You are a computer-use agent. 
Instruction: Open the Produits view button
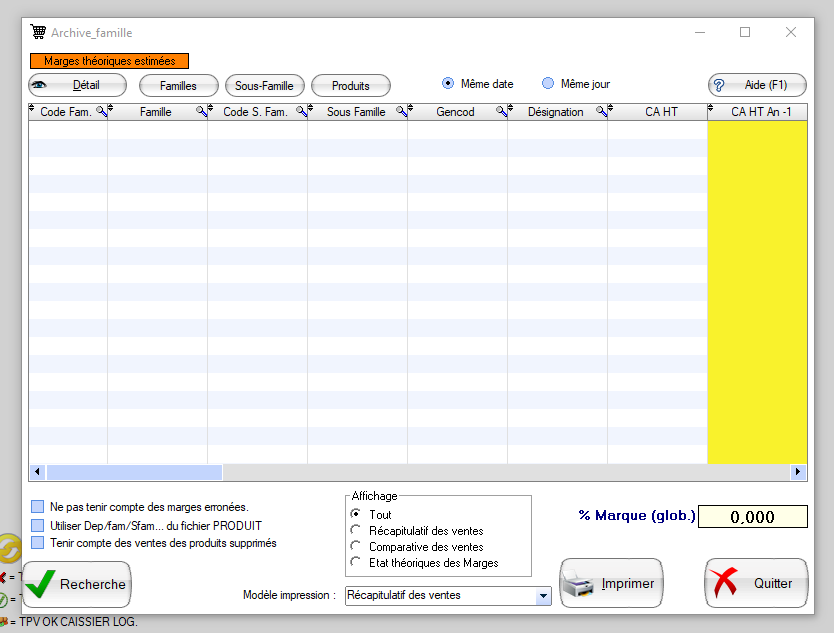[x=350, y=86]
